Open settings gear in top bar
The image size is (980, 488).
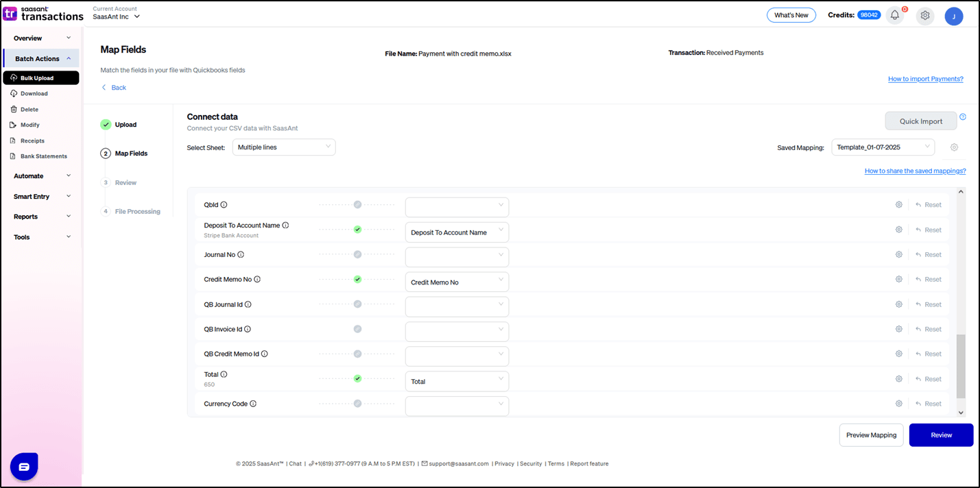pos(924,16)
